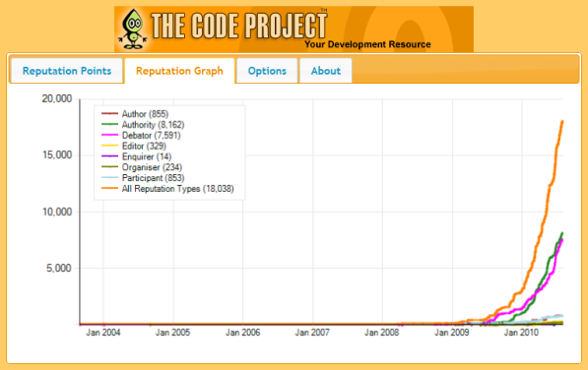Click the Jan 2007 axis label
The image size is (588, 370).
point(312,333)
